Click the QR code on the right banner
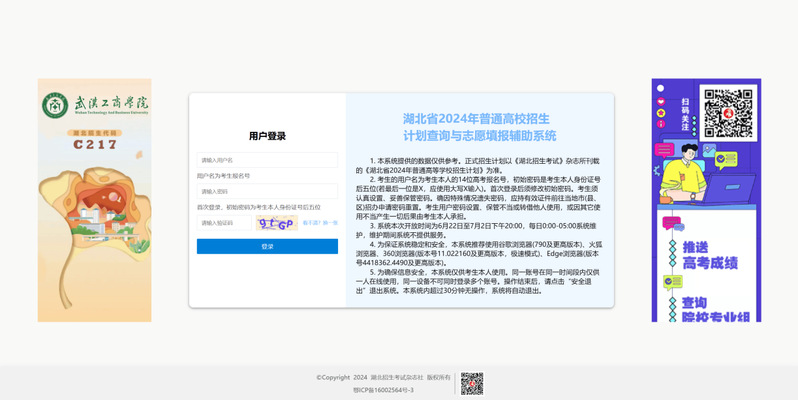798x400 pixels. 727,114
